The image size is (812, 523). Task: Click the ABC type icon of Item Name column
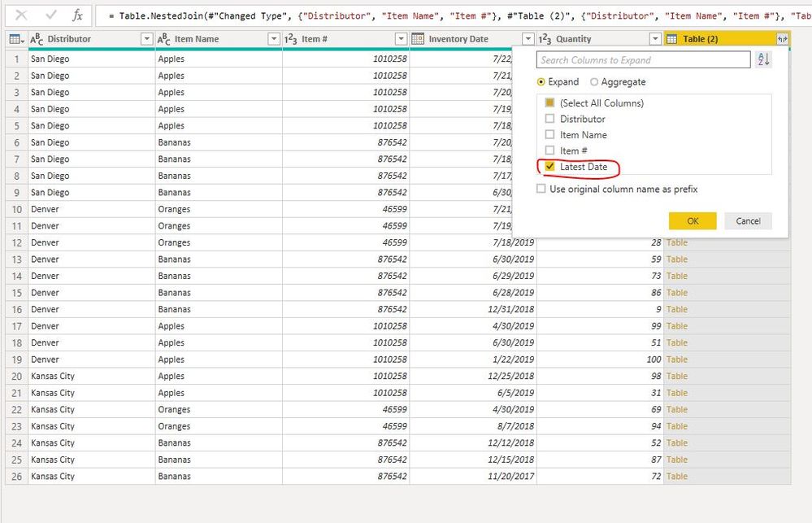coord(163,39)
